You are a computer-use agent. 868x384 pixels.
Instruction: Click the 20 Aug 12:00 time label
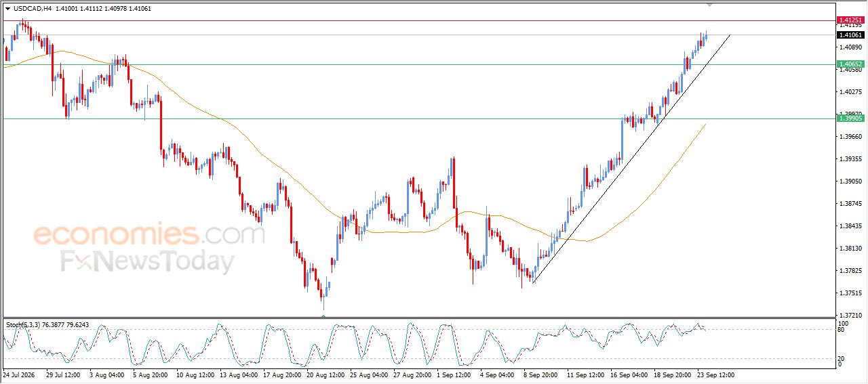coord(325,375)
